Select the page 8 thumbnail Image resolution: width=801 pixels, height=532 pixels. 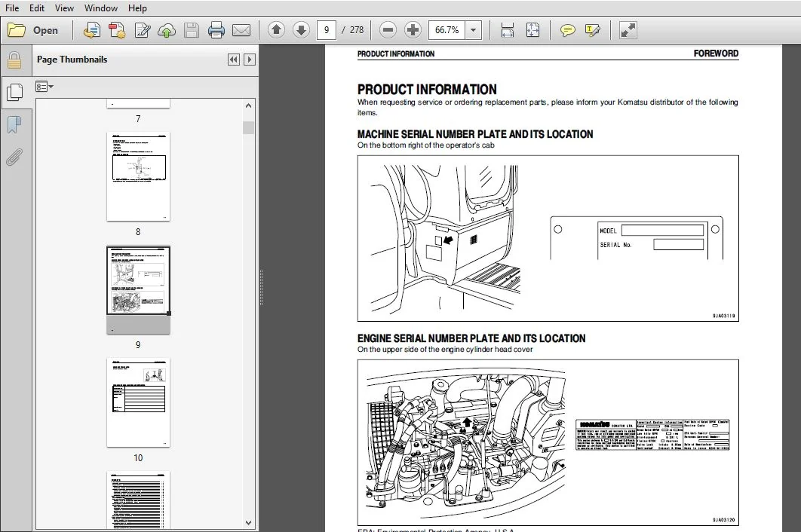[138, 176]
